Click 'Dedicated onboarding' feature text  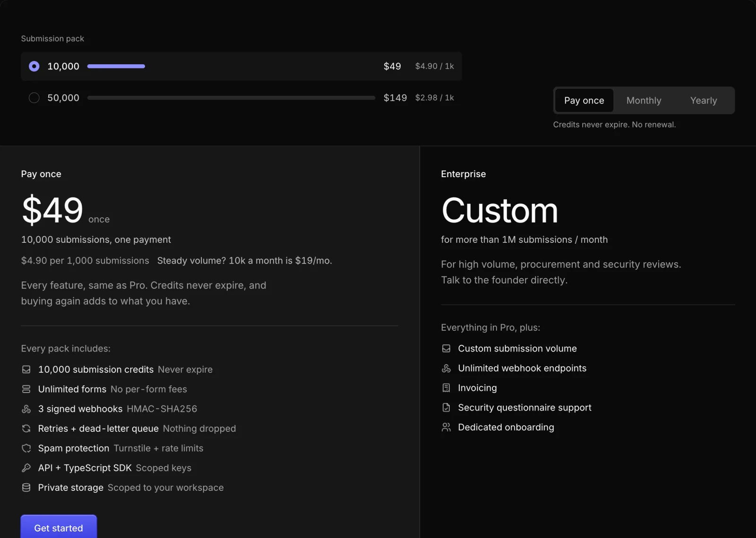506,427
